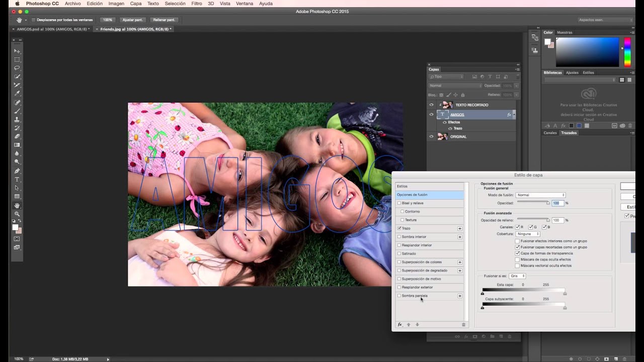Switch to the Canales tab
644x362 pixels.
pos(550,133)
